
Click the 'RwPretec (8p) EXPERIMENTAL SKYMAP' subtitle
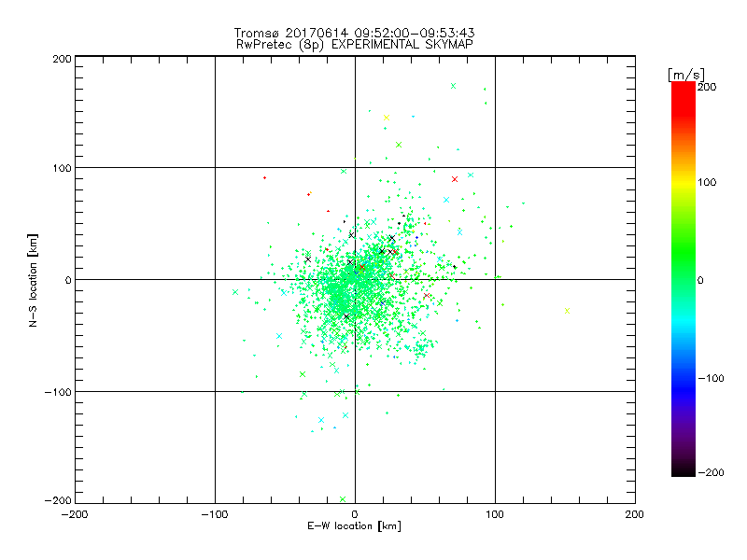pyautogui.click(x=355, y=44)
